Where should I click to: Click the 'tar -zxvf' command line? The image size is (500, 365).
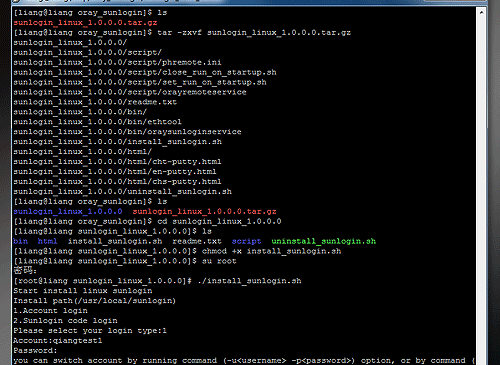point(182,33)
